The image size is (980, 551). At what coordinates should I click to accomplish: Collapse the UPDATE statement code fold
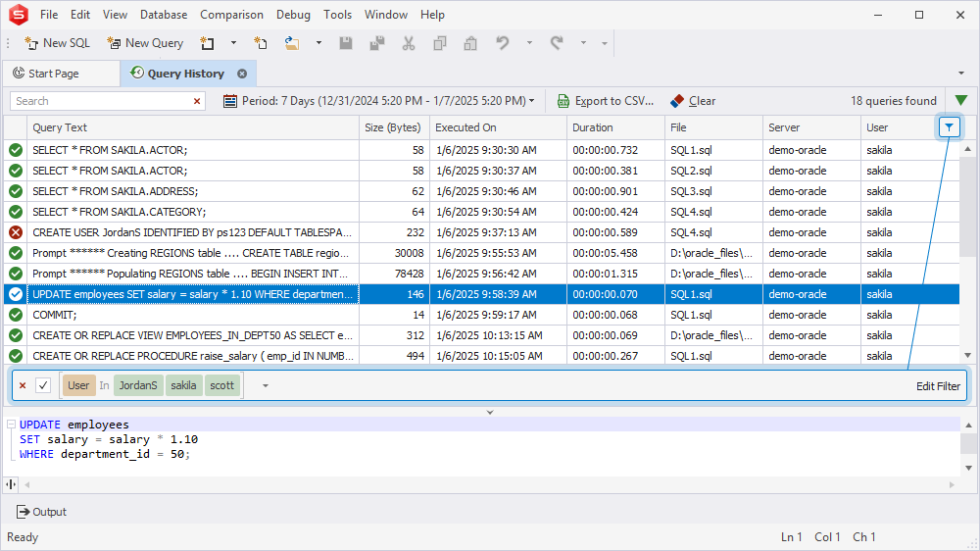[x=11, y=425]
